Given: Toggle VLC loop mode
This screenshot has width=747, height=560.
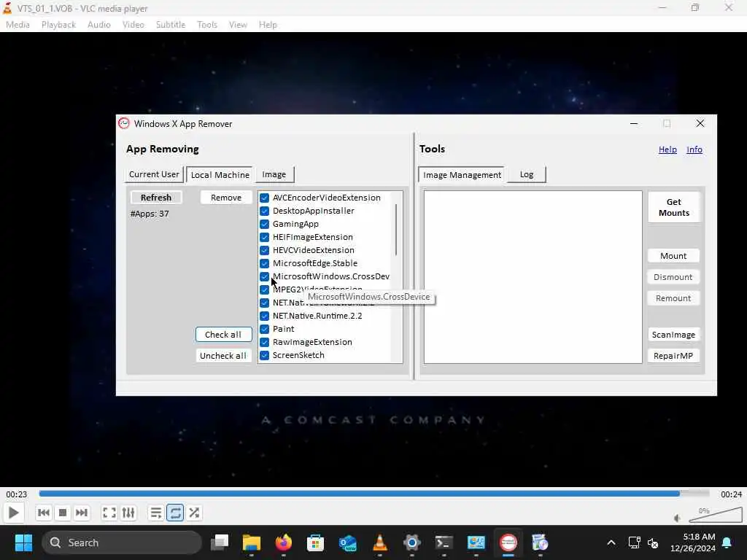Looking at the screenshot, I should [x=175, y=513].
